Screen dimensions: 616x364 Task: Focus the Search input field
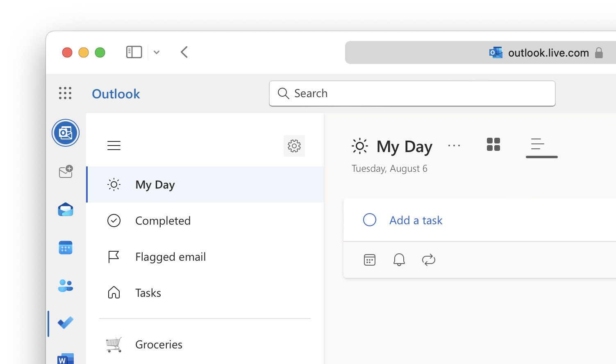coord(412,93)
